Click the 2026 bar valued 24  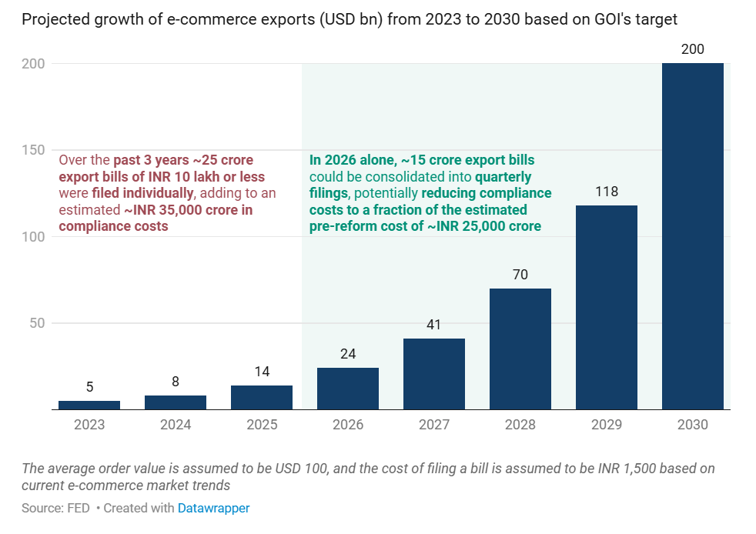pyautogui.click(x=347, y=389)
